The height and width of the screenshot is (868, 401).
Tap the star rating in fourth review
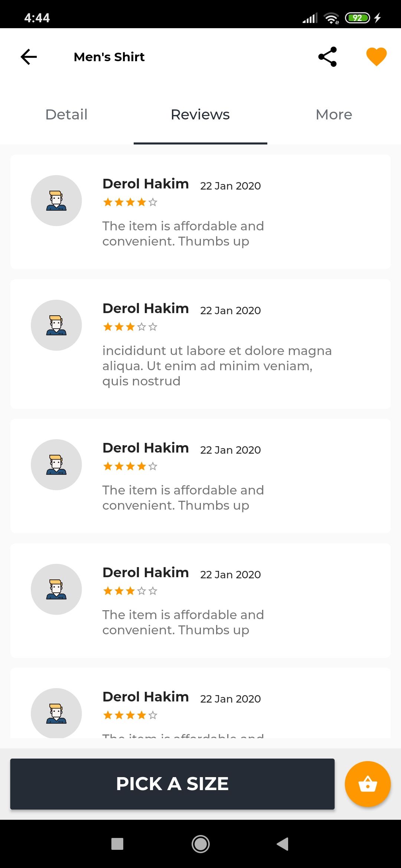(130, 591)
